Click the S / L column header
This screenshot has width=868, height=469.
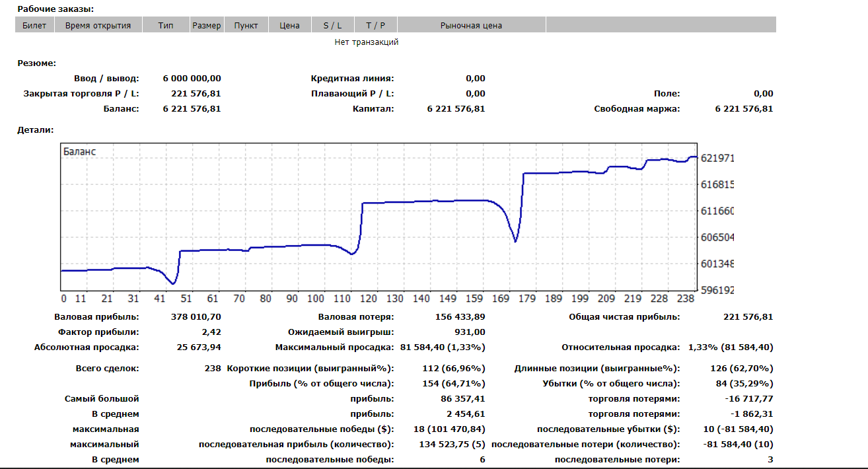click(332, 26)
